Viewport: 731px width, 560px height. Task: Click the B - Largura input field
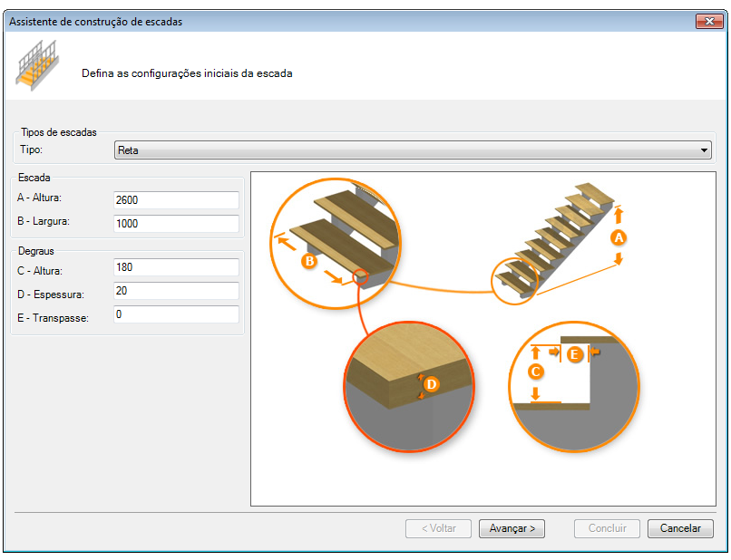click(x=176, y=223)
